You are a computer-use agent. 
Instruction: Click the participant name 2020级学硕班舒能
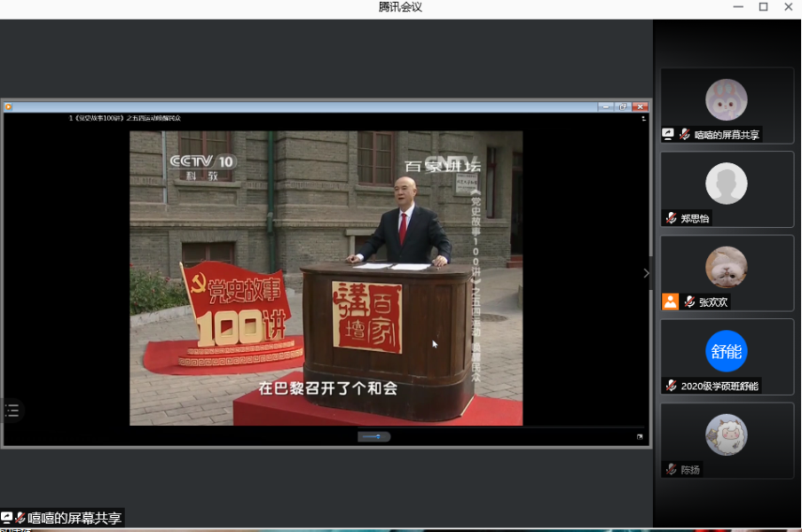[x=719, y=387]
